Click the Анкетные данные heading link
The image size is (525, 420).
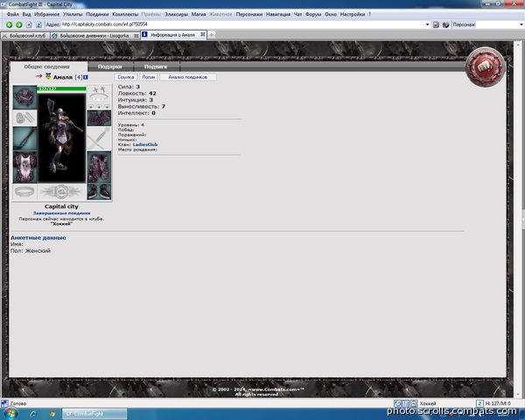[38, 238]
